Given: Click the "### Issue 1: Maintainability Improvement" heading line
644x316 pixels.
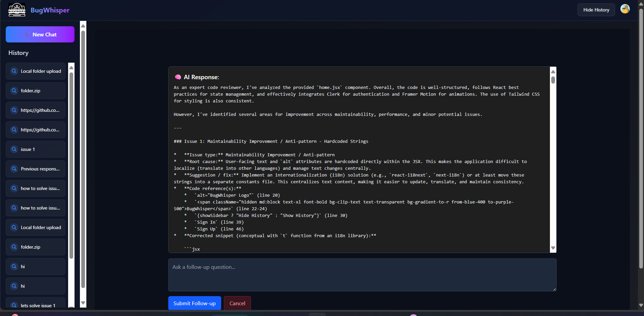Looking at the screenshot, I should click(x=271, y=141).
